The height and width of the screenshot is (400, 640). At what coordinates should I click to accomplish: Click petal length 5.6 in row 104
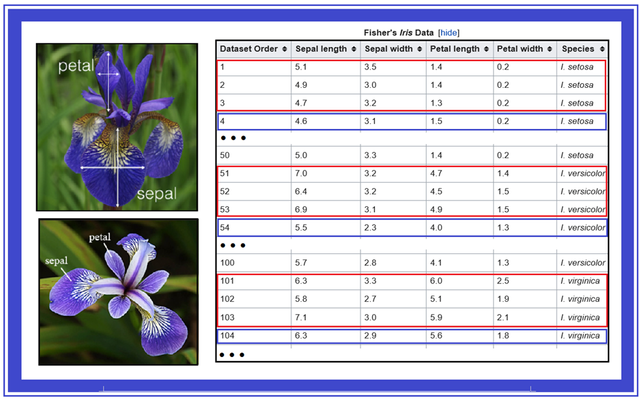(436, 336)
